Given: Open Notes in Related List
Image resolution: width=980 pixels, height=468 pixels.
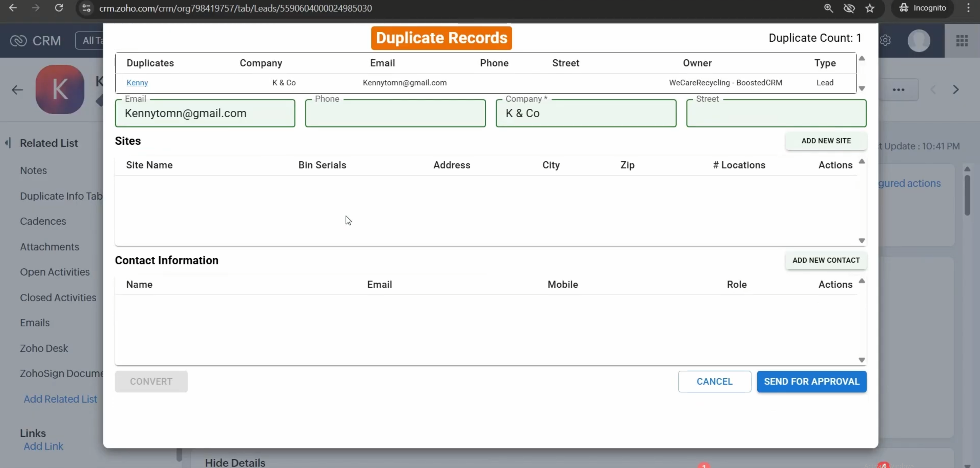Looking at the screenshot, I should tap(34, 170).
